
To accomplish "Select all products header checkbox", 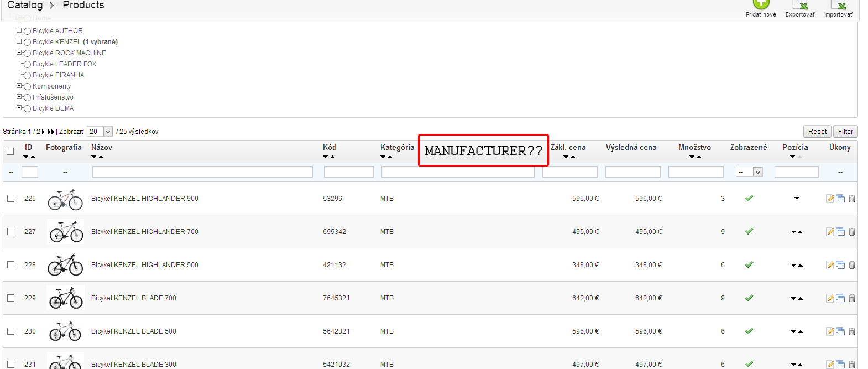I will pos(10,151).
